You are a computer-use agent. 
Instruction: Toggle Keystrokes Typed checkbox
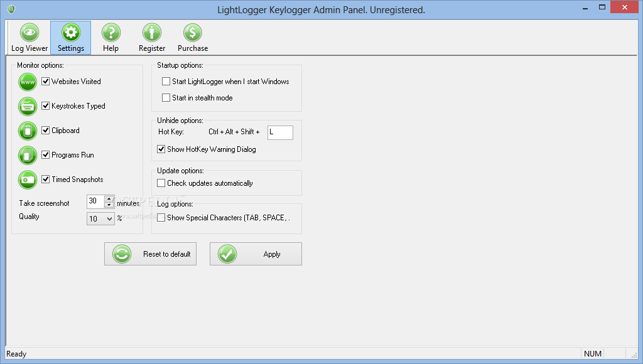[45, 106]
